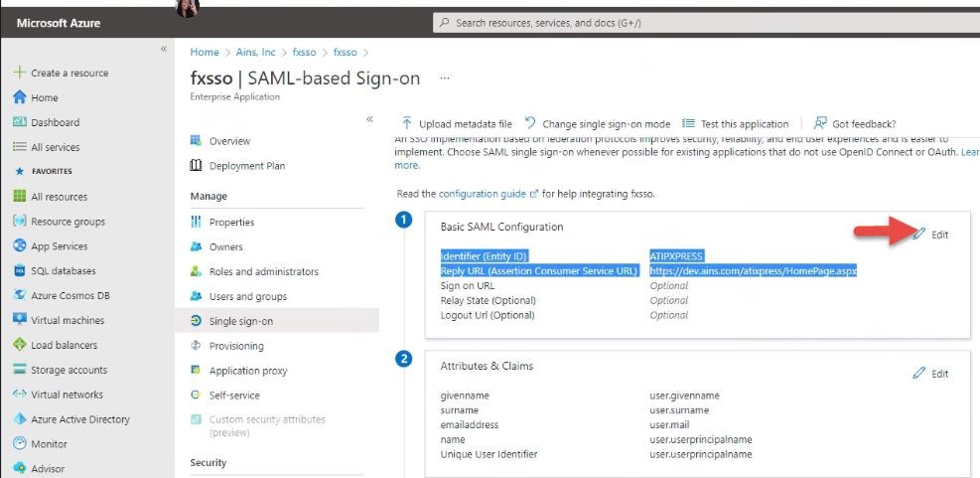Screen dimensions: 980x478
Task: Select Single sign-on menu item
Action: pyautogui.click(x=277, y=321)
